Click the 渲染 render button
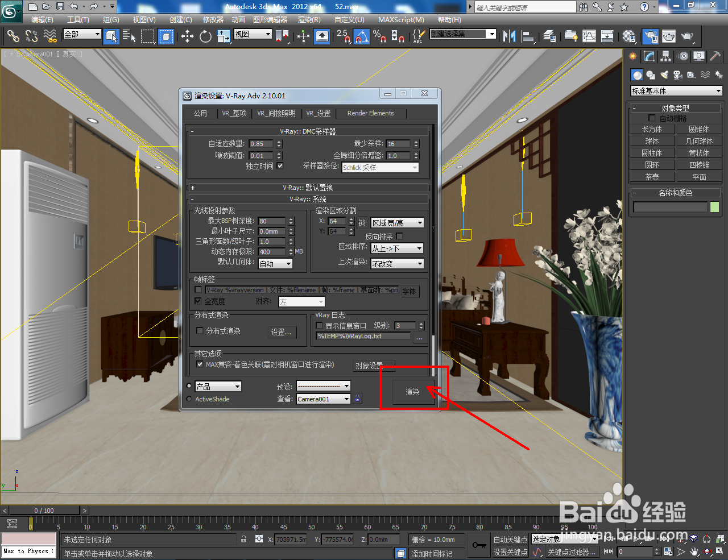 [x=412, y=392]
